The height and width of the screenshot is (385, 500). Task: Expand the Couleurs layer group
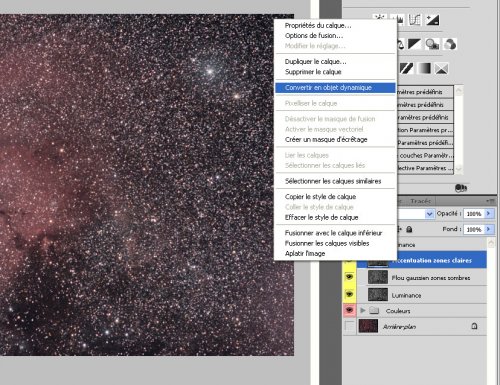[x=363, y=311]
